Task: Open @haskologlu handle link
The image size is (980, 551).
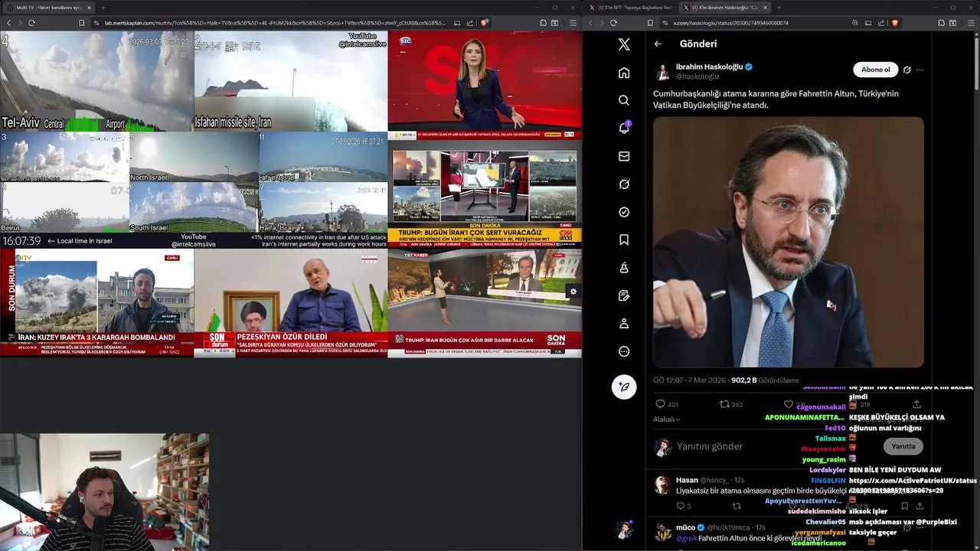Action: pyautogui.click(x=697, y=77)
